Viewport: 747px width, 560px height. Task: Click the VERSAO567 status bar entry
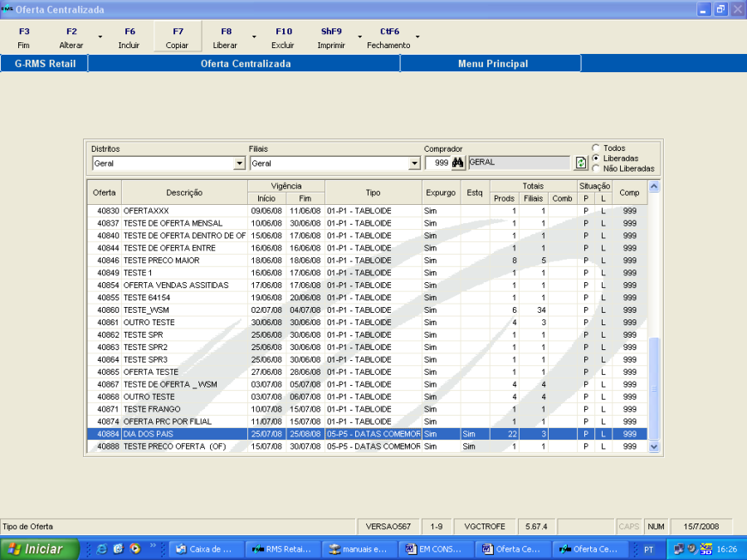(x=388, y=527)
